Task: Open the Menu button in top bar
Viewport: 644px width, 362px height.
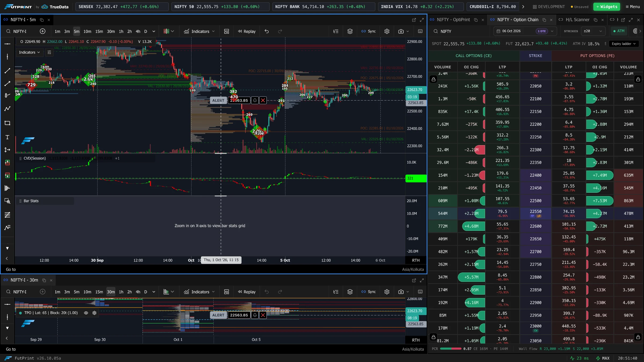Action: click(633, 7)
